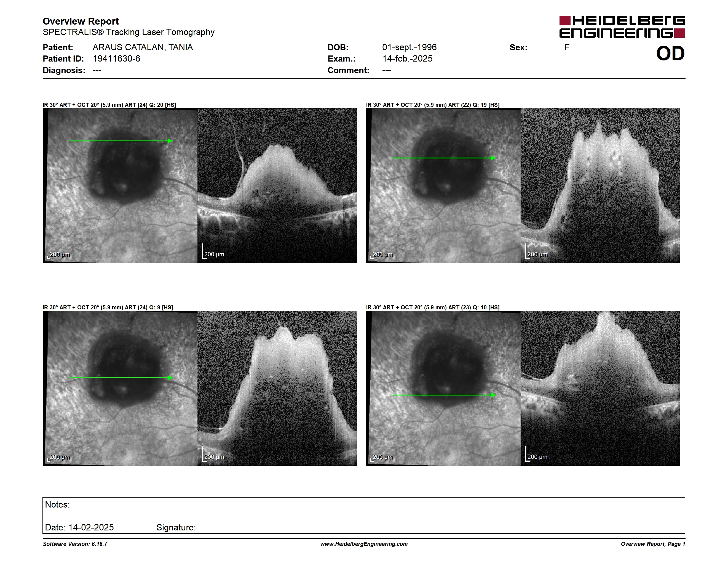
Task: Select the SPECTRALIS Tracking Laser Tomography subtitle
Action: pos(128,32)
